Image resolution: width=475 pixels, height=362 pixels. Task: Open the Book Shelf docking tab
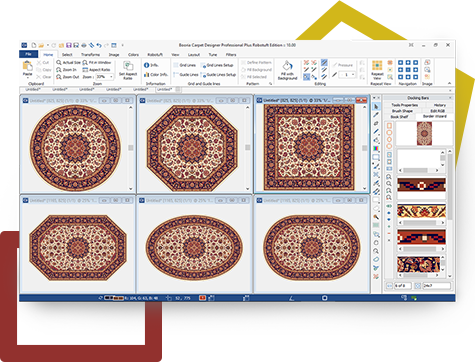click(x=399, y=117)
